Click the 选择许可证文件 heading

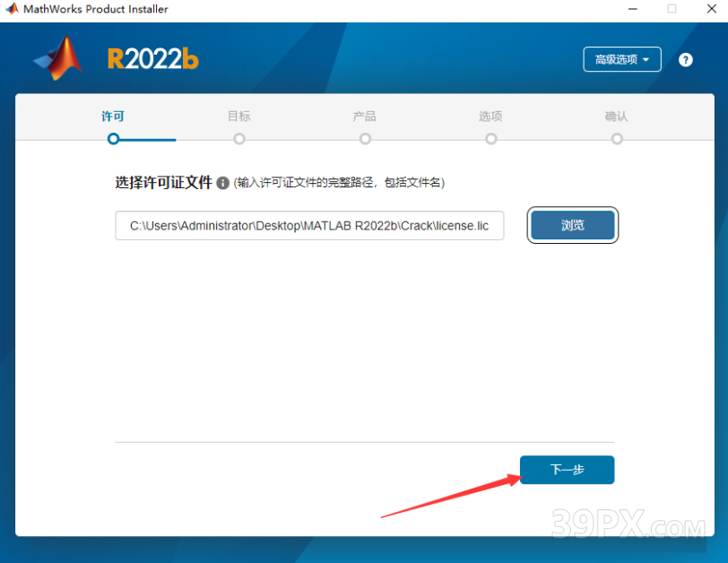(163, 182)
